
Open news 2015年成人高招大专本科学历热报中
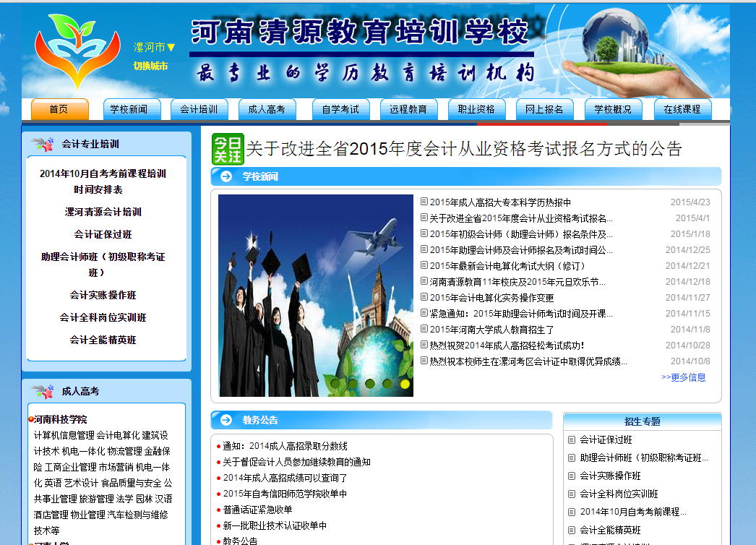click(x=500, y=202)
